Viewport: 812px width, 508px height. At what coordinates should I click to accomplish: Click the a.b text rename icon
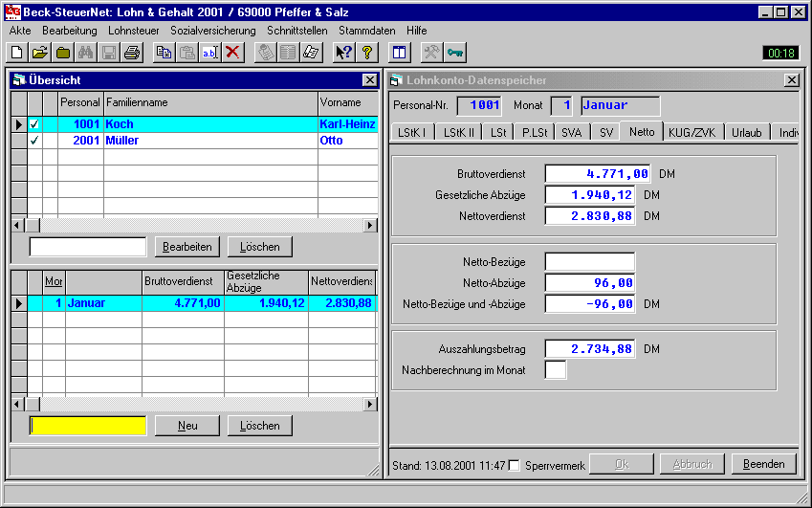click(x=209, y=53)
